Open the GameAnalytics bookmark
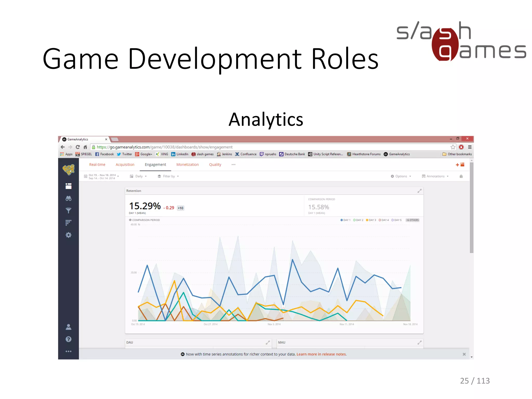532x399 pixels. point(397,154)
